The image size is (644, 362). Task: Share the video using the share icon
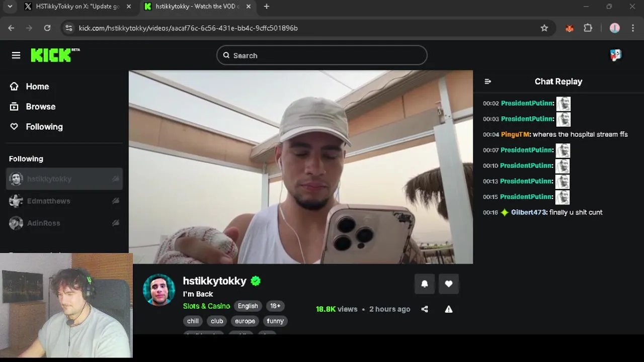point(425,309)
